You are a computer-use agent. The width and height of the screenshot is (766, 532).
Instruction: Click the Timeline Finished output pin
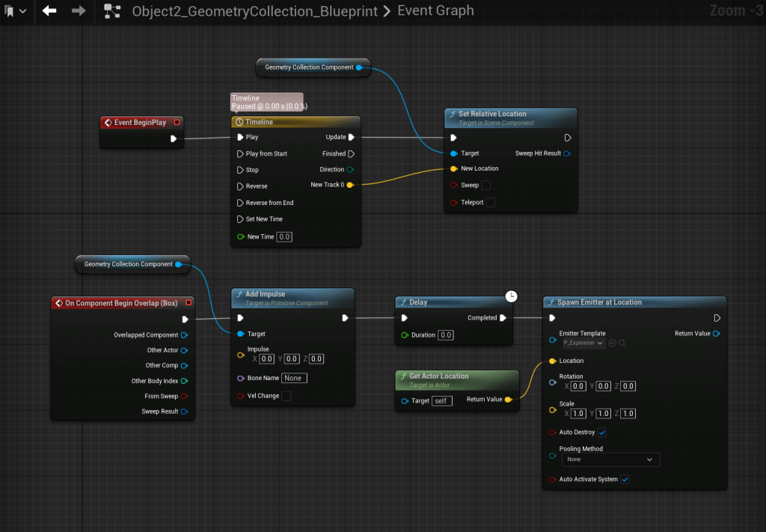tap(352, 153)
